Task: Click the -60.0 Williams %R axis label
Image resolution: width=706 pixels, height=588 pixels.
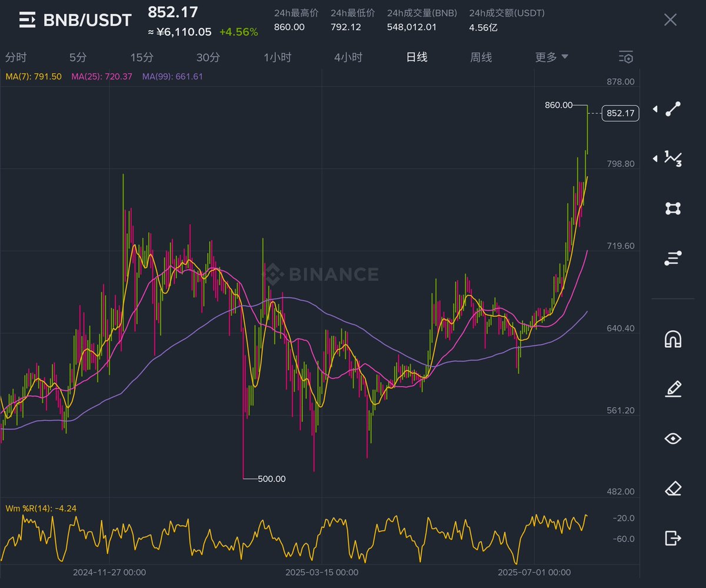Action: coord(624,539)
